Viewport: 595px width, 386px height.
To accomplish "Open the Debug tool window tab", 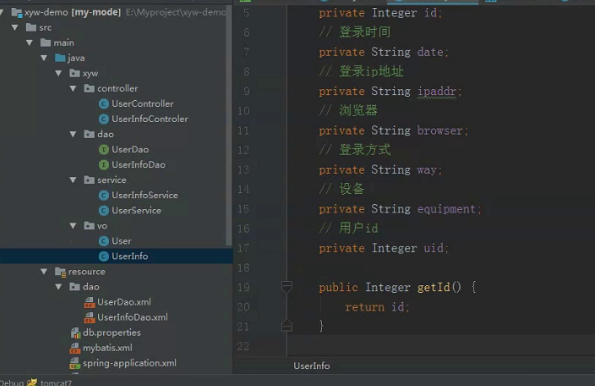I will [x=12, y=383].
